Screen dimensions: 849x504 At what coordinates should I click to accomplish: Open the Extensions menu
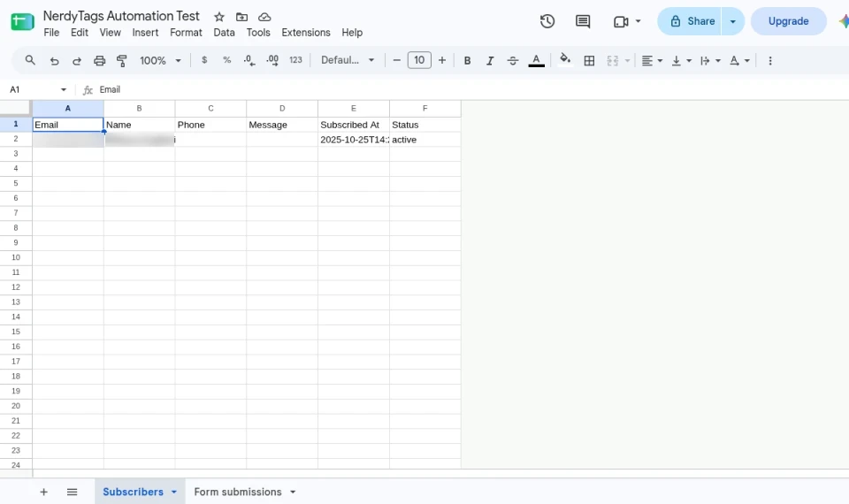click(x=306, y=33)
